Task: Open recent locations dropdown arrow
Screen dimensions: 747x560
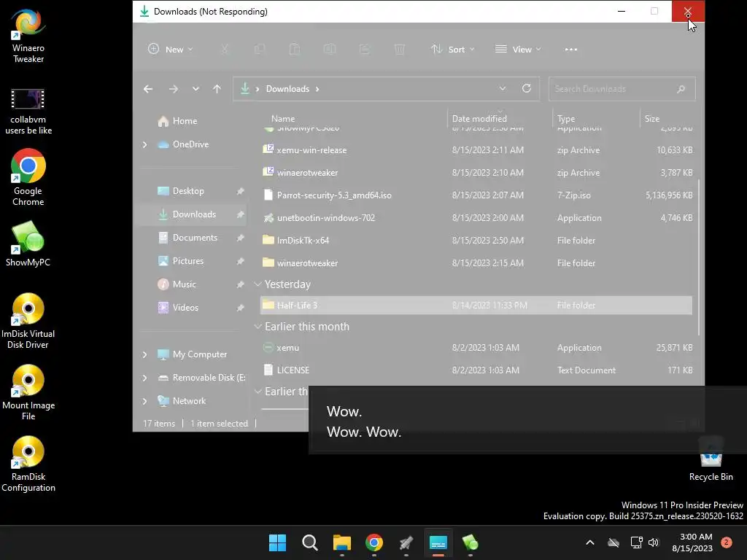Action: (x=196, y=89)
